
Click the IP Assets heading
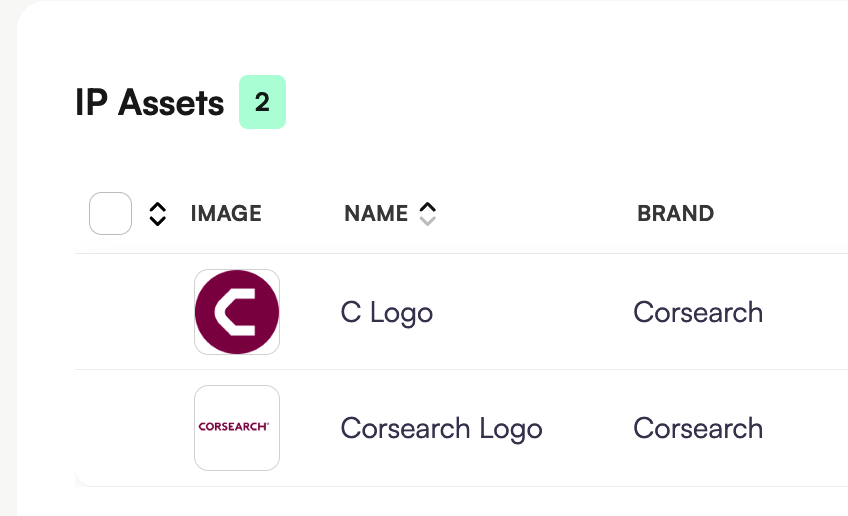[150, 102]
